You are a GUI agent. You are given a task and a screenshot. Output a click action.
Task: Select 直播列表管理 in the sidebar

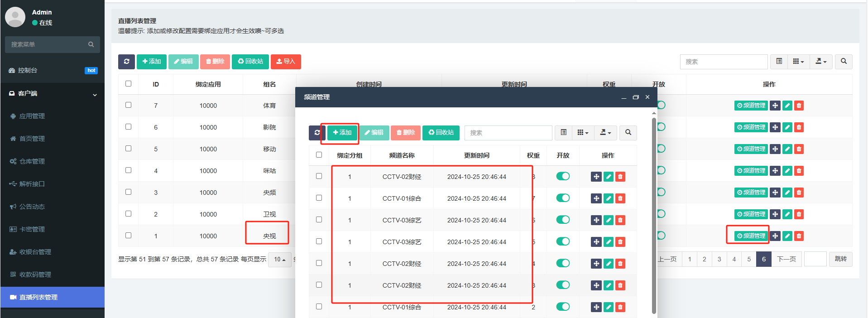click(x=38, y=297)
